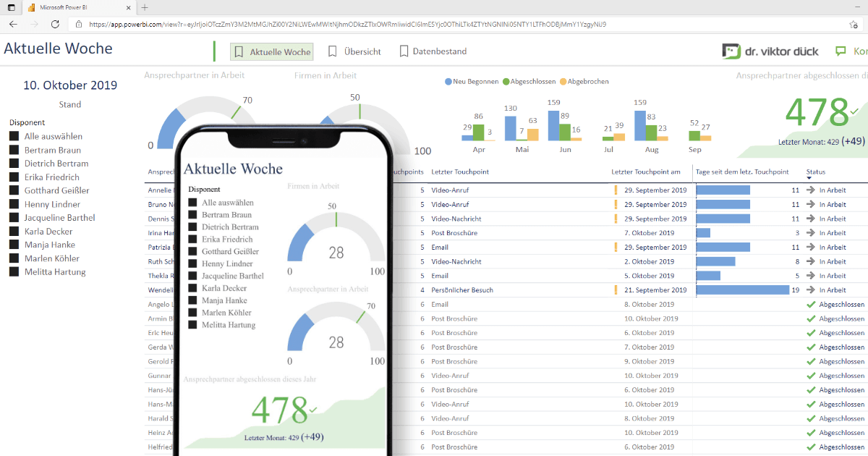Click the Letzter Touchpoint am column header
The image size is (868, 456).
coord(645,172)
